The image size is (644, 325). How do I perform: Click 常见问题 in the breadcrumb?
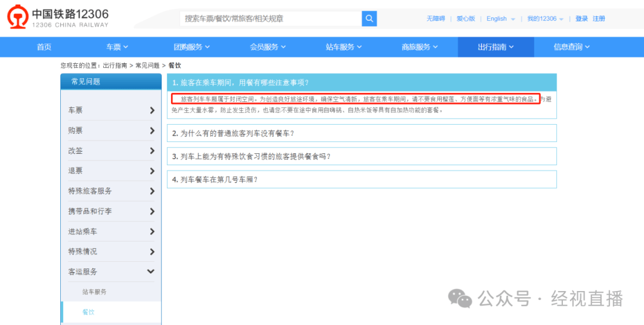point(147,66)
